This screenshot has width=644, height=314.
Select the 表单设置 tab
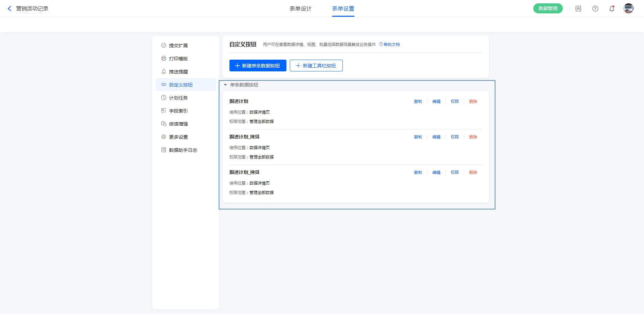[x=343, y=9]
